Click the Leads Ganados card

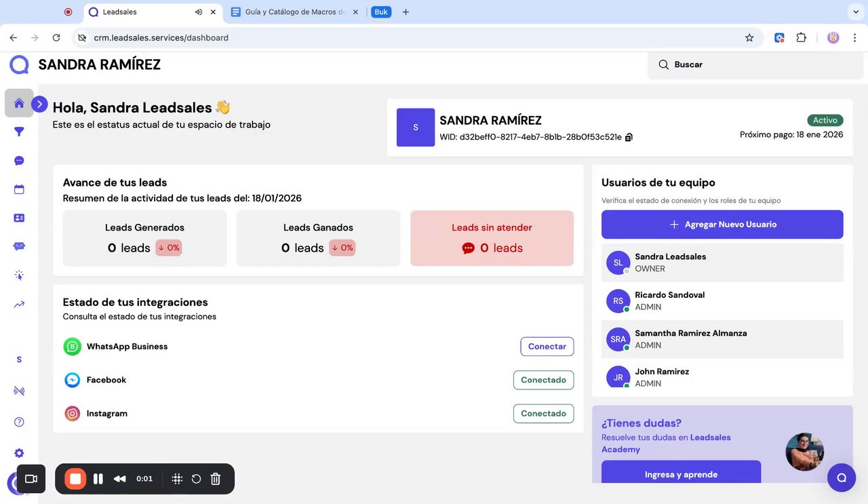coord(318,238)
